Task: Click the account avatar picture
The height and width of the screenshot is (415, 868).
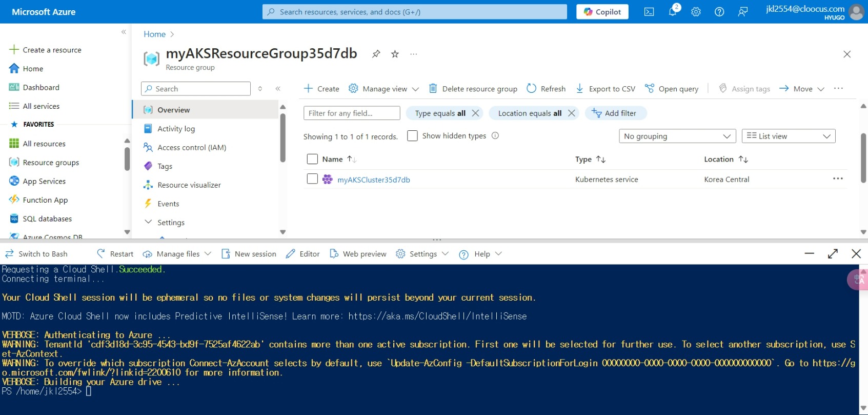Action: pyautogui.click(x=856, y=12)
